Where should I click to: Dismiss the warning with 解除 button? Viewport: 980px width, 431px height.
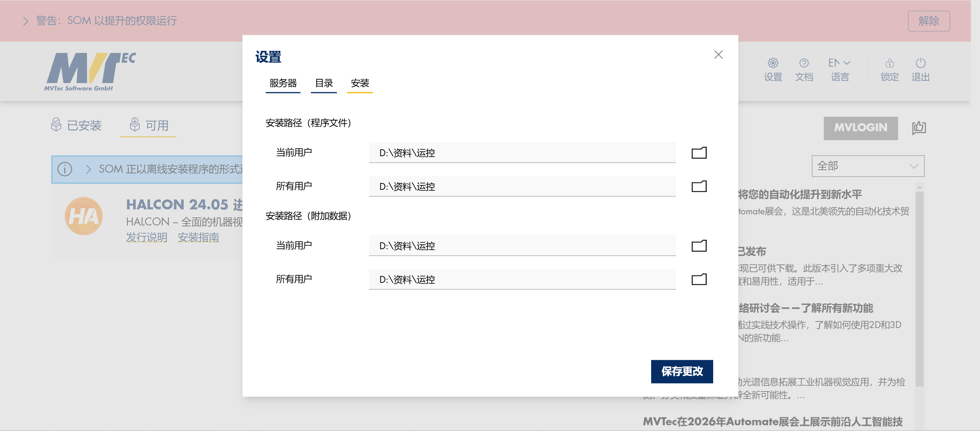tap(929, 21)
